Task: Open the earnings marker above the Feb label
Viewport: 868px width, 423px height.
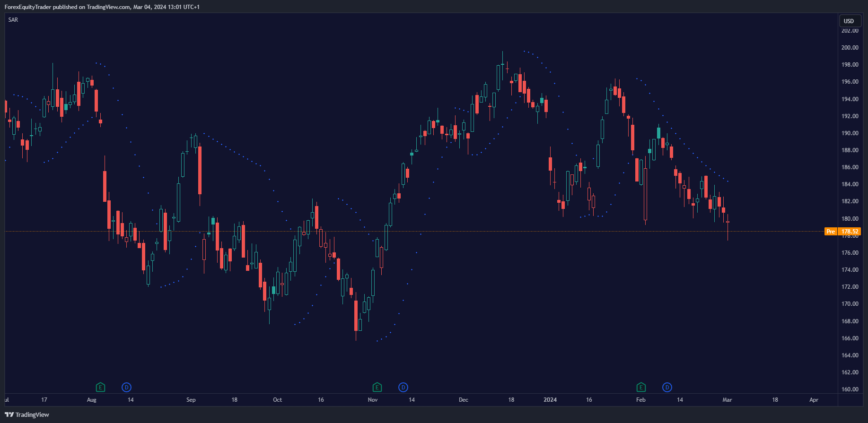Action: (x=641, y=388)
